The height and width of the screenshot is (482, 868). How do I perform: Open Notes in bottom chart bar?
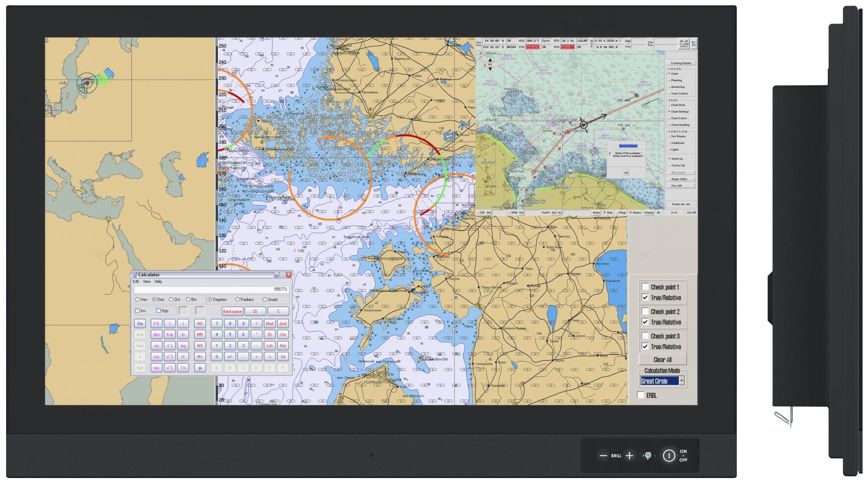tap(596, 213)
